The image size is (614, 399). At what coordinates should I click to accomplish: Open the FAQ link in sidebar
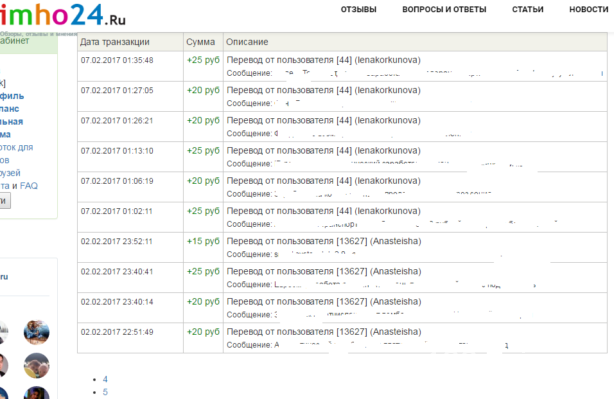[x=29, y=186]
